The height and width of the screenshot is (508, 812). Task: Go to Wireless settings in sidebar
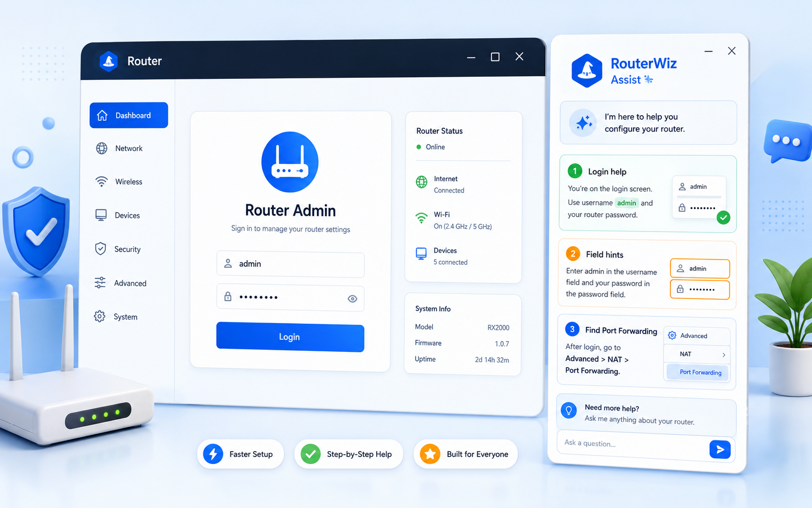129,182
